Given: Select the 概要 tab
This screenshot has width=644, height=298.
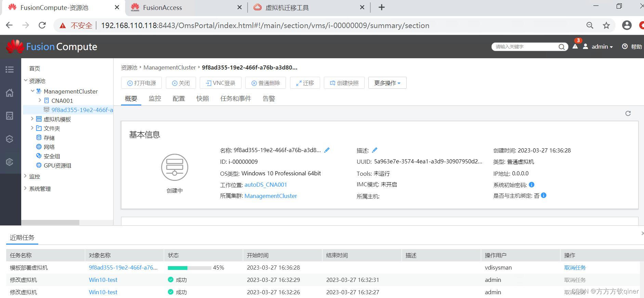Looking at the screenshot, I should pyautogui.click(x=131, y=99).
